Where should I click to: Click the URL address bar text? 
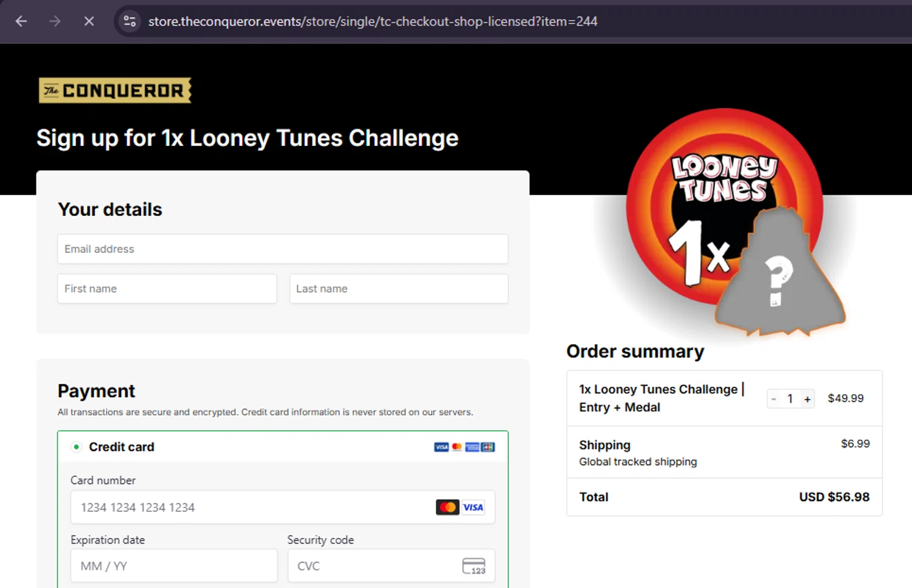point(373,21)
